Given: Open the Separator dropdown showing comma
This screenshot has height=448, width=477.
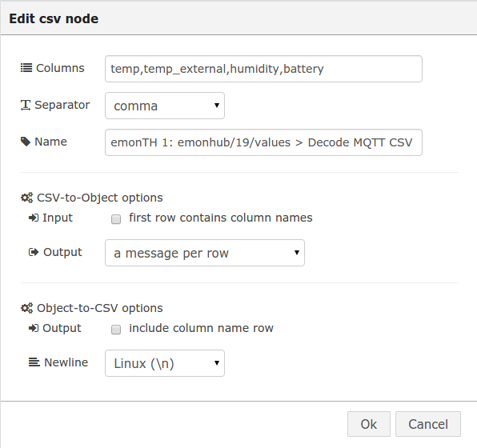Looking at the screenshot, I should (x=165, y=106).
